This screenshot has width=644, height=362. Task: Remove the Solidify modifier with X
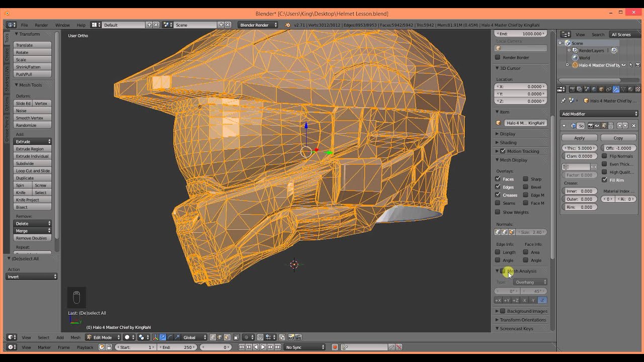pyautogui.click(x=633, y=126)
